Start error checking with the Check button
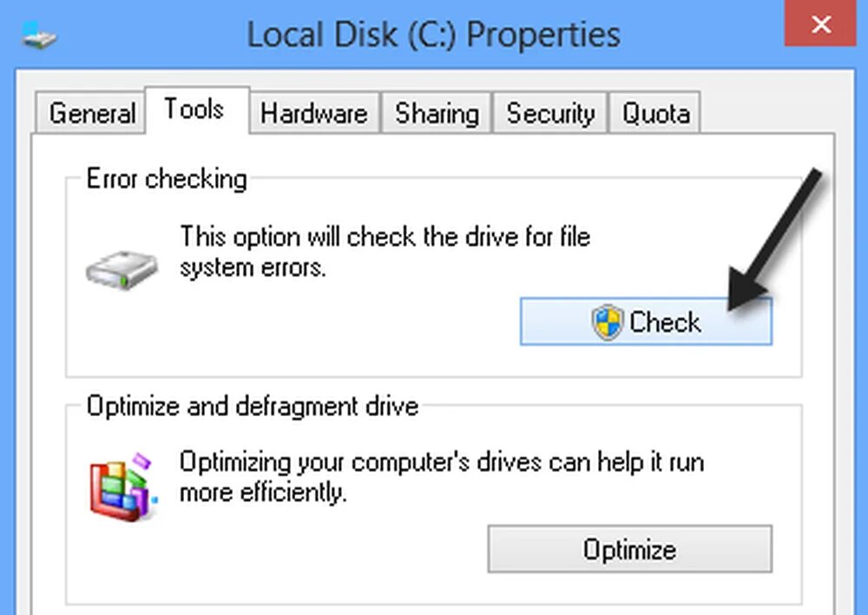 [646, 322]
